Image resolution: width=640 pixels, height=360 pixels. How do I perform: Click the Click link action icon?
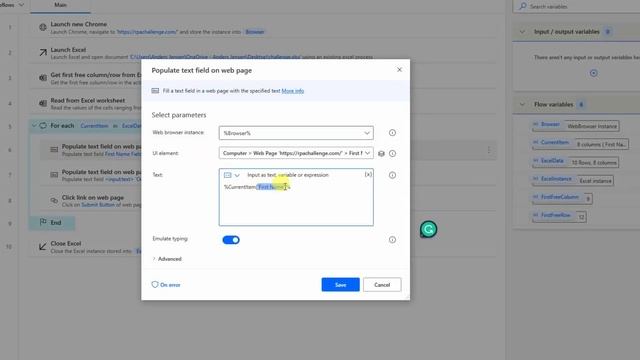[x=54, y=200]
